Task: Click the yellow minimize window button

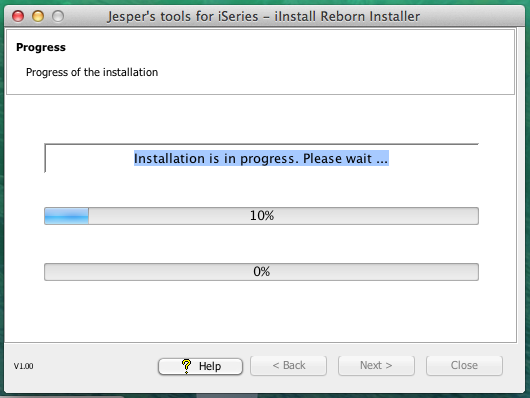Action: coord(38,16)
